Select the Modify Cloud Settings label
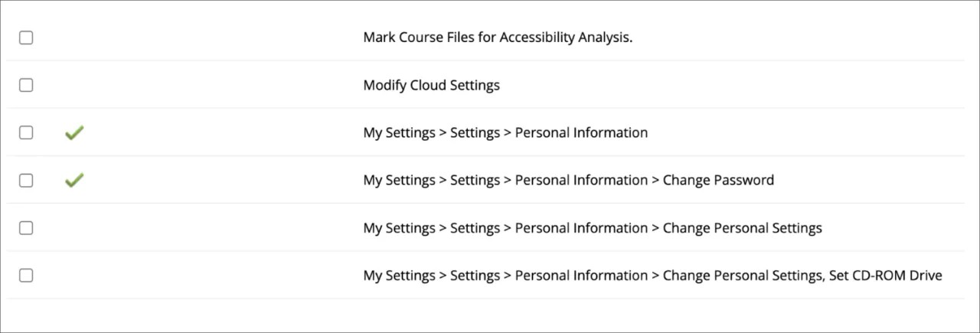Image resolution: width=980 pixels, height=333 pixels. tap(431, 85)
